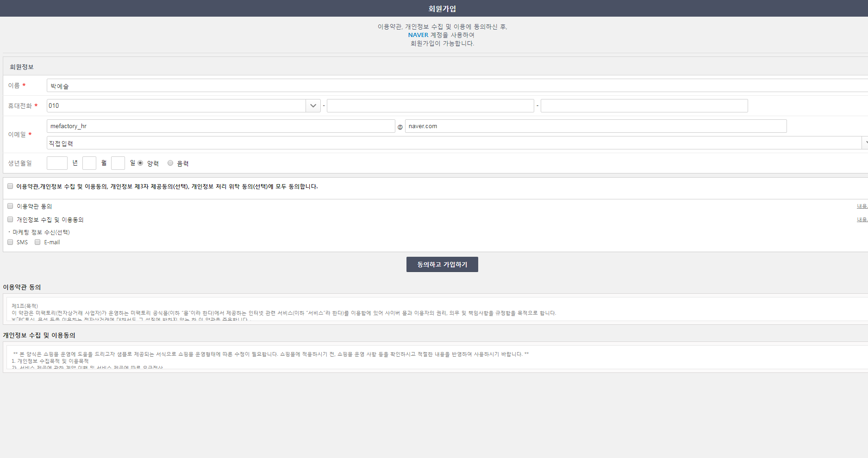Viewport: 868px width, 458px height.
Task: Select the 음력 radio button
Action: pos(170,163)
